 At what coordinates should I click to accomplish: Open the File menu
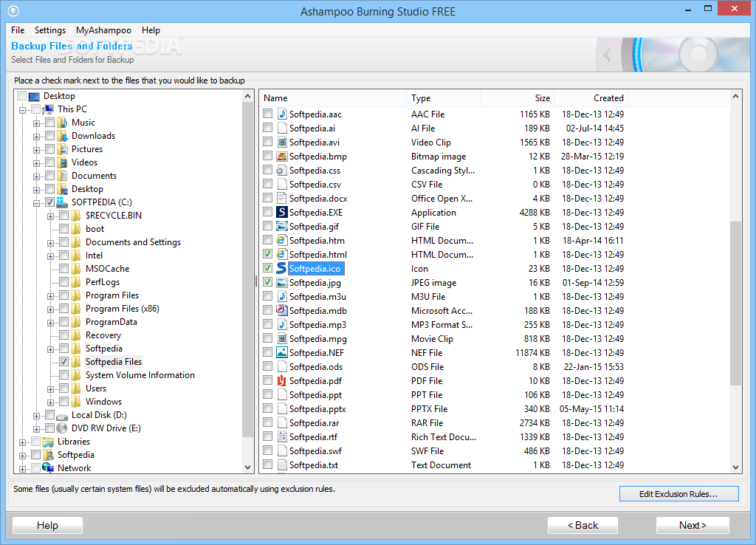click(18, 30)
